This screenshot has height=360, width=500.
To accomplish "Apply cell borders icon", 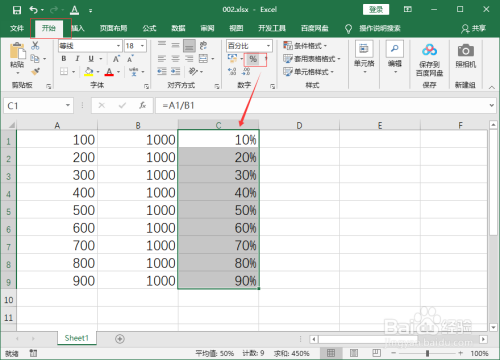I will 64,71.
